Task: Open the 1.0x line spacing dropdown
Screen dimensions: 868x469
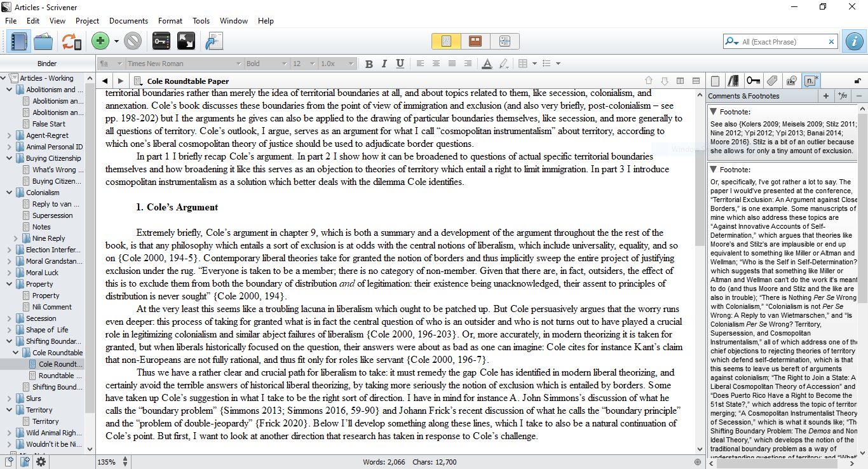Action: click(337, 64)
